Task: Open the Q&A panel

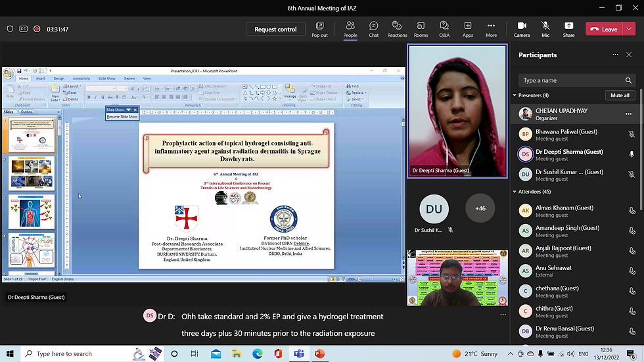Action: 444,29
